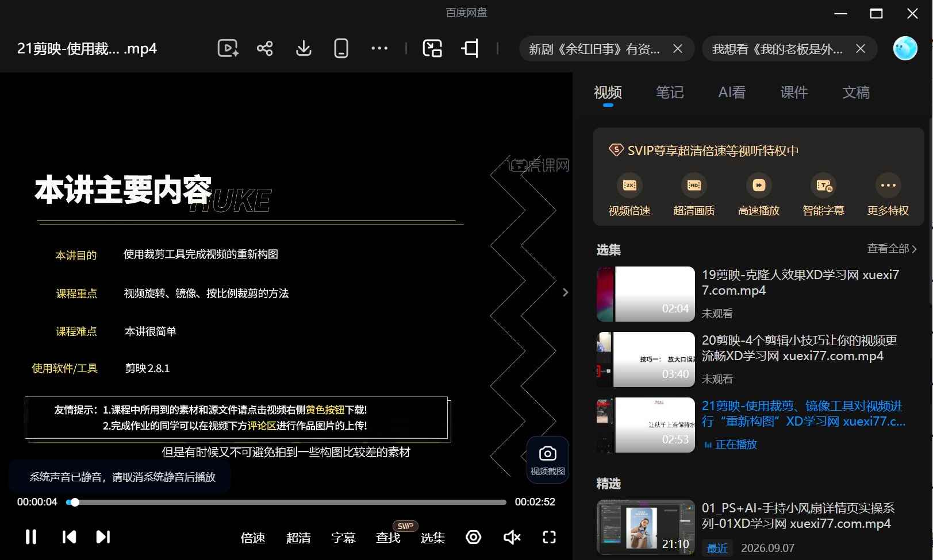Share the video via share icon

[x=265, y=48]
